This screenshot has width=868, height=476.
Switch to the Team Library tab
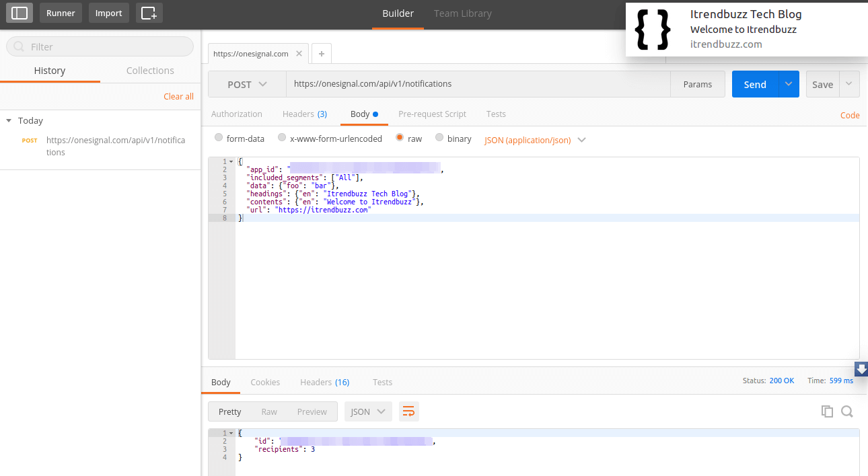463,13
